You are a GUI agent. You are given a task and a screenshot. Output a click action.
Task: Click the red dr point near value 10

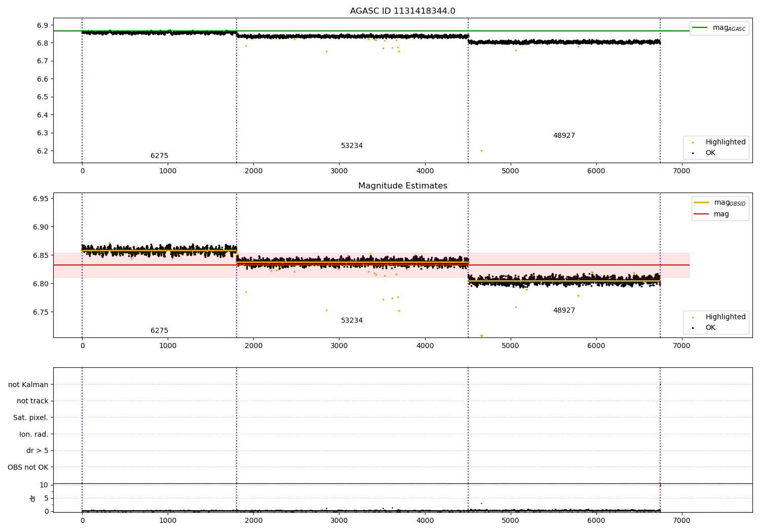(660, 485)
